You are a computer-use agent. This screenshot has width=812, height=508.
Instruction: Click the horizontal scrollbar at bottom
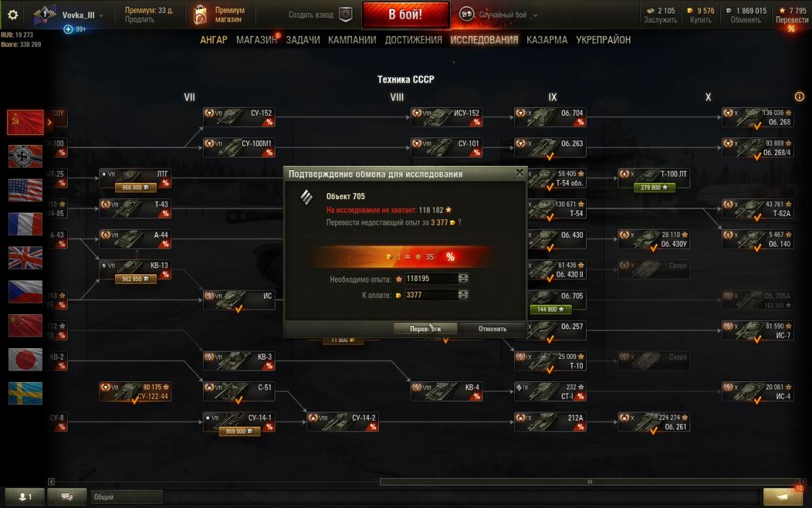coord(589,482)
